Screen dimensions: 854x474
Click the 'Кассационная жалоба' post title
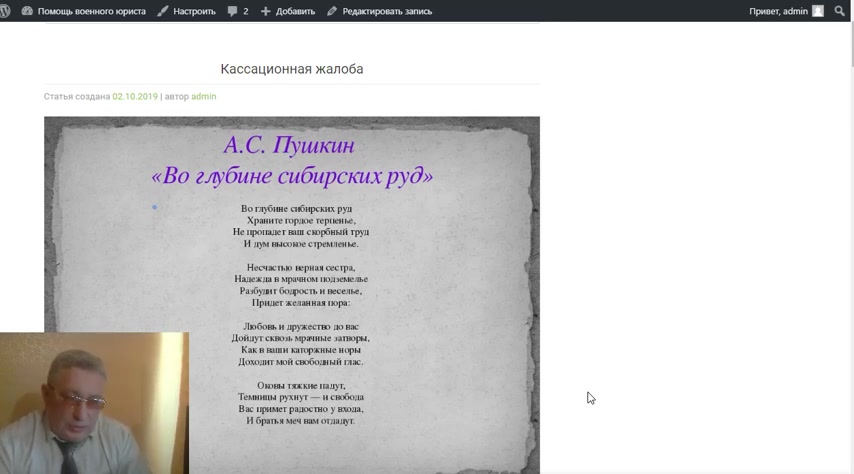[x=292, y=69]
